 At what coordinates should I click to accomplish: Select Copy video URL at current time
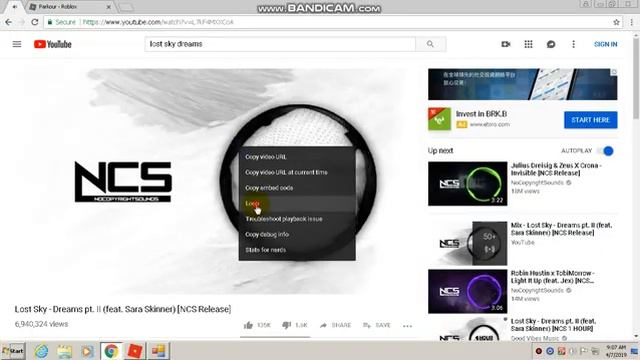pos(297,172)
